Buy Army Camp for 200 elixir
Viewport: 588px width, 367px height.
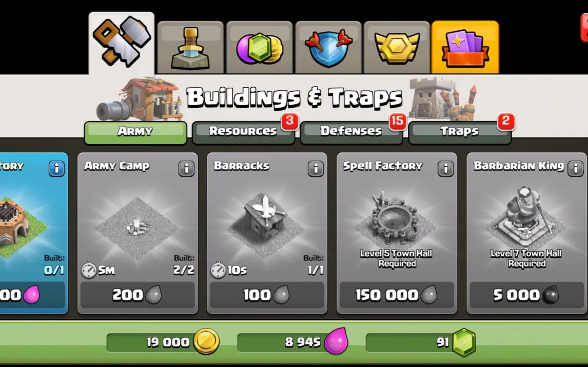pyautogui.click(x=138, y=295)
